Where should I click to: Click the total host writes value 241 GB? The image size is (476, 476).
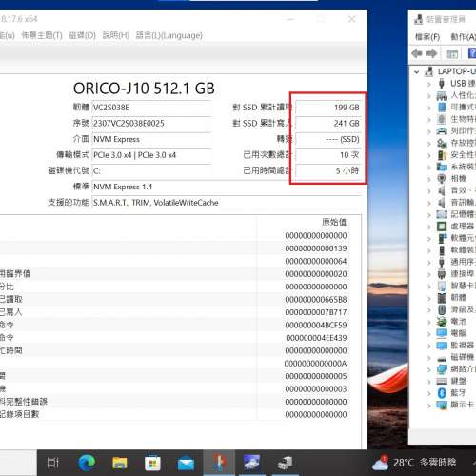[328, 124]
